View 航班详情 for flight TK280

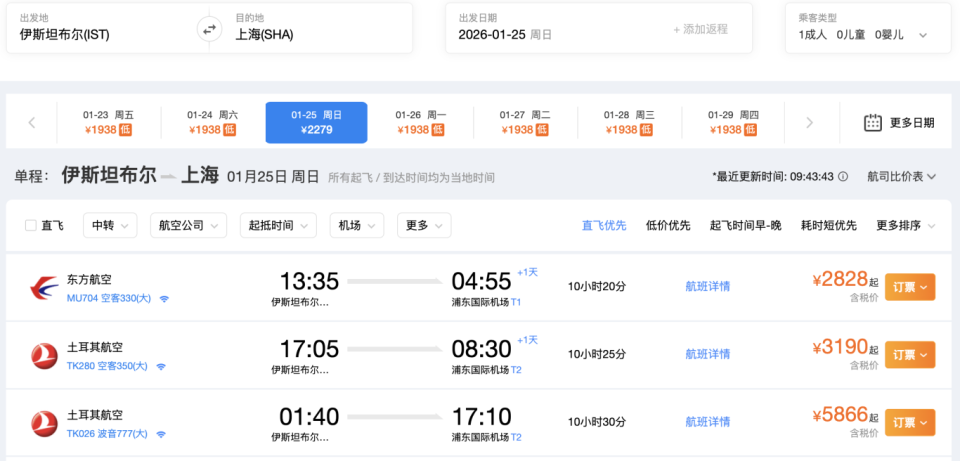click(x=707, y=354)
